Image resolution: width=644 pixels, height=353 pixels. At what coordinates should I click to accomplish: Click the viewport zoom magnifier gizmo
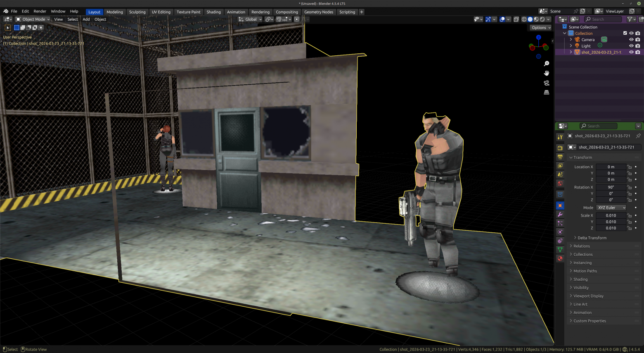[x=547, y=64]
